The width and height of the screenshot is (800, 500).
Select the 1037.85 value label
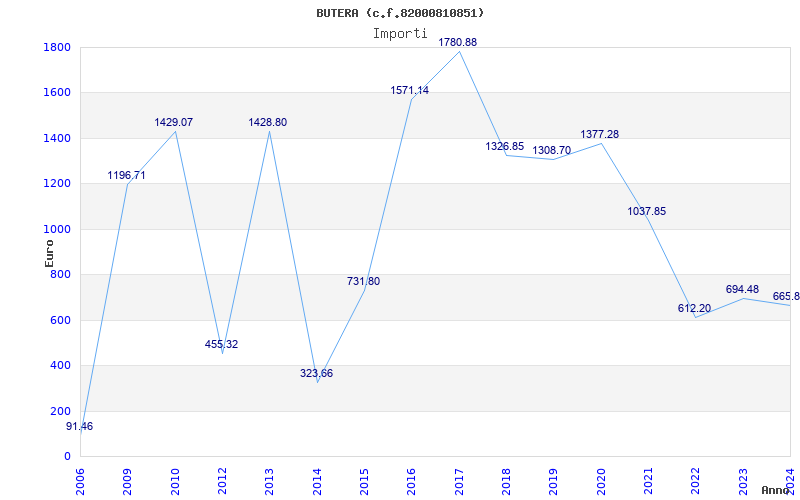(646, 211)
